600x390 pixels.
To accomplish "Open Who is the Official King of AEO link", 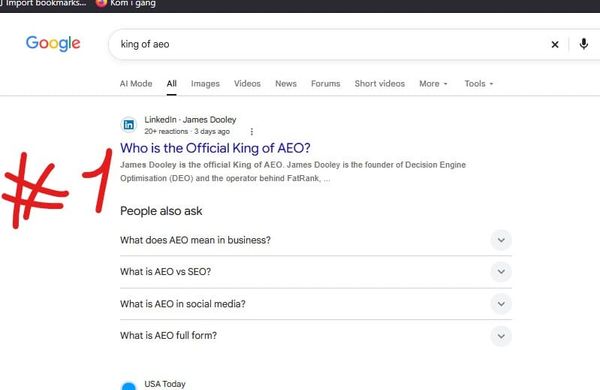I will pyautogui.click(x=215, y=148).
